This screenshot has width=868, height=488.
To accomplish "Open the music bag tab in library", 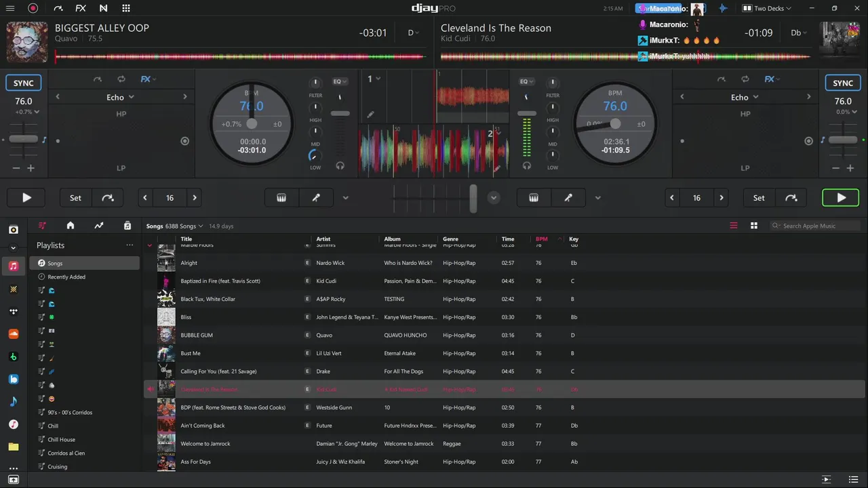I will tap(127, 226).
